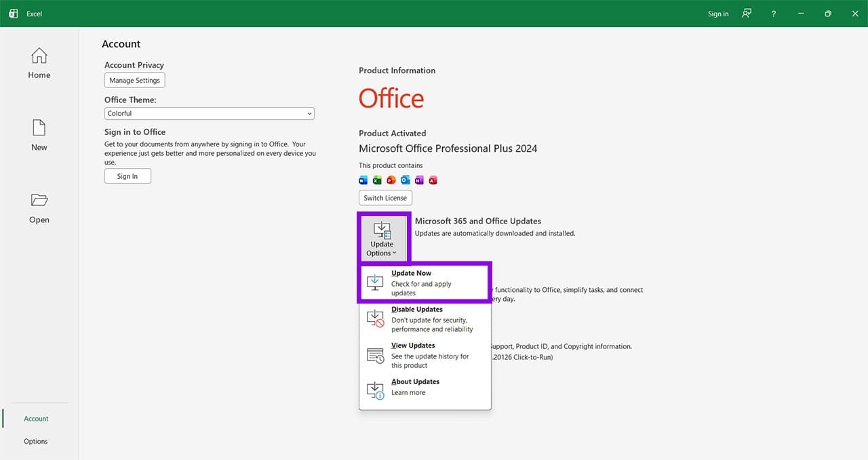
Task: Click the About Updates info icon
Action: 376,390
